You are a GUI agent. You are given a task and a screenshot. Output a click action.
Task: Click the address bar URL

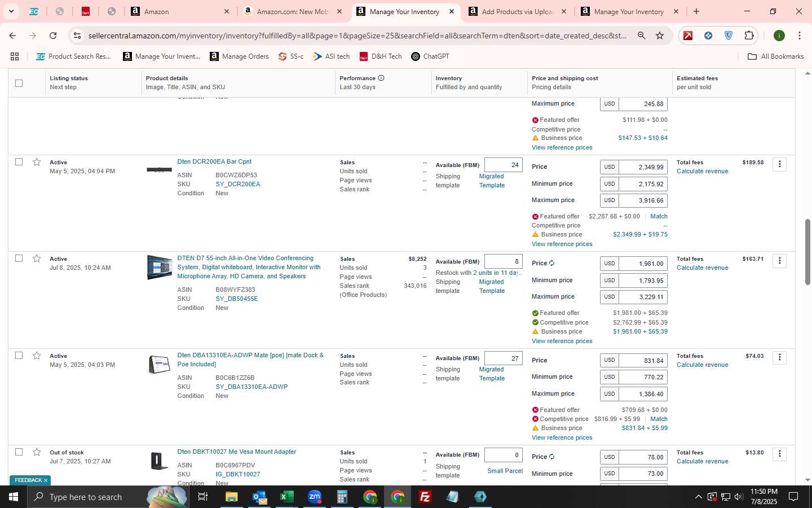coord(358,36)
